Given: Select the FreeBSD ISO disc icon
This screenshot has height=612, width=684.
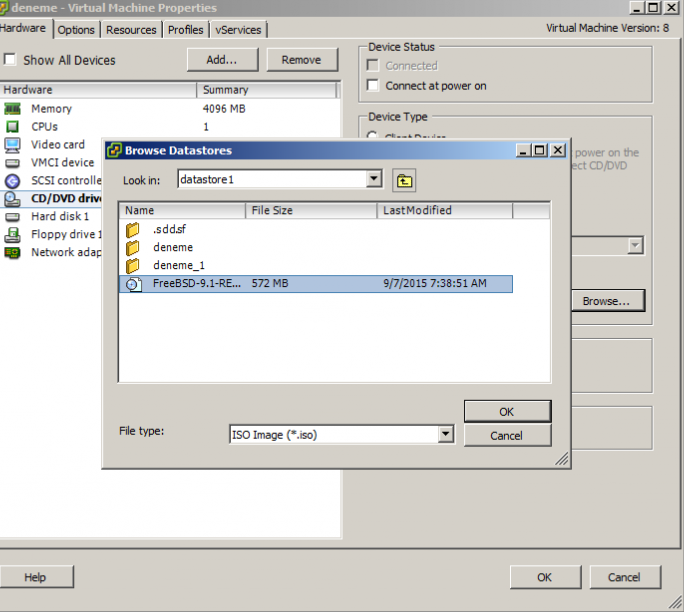Looking at the screenshot, I should tap(133, 284).
